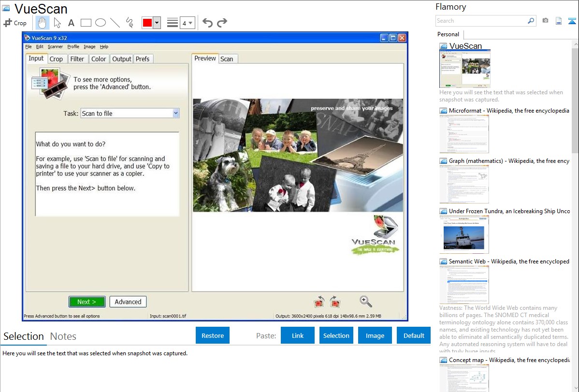Click the red annotation color swatch
The width and height of the screenshot is (579, 392).
click(147, 23)
